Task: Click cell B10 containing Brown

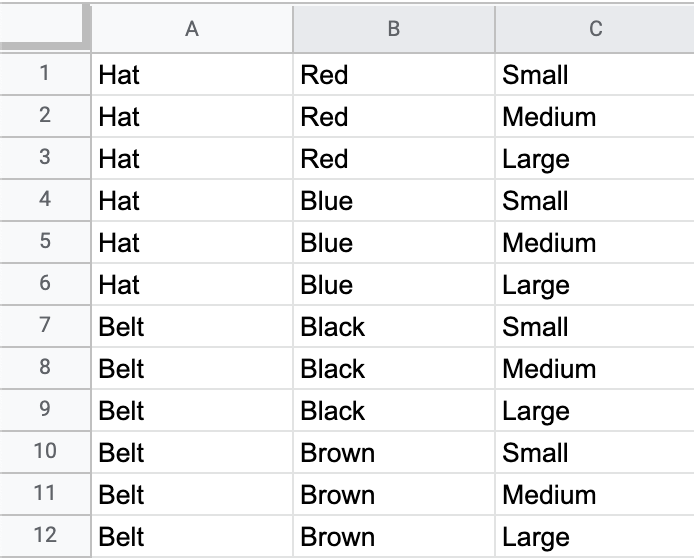Action: coord(393,453)
